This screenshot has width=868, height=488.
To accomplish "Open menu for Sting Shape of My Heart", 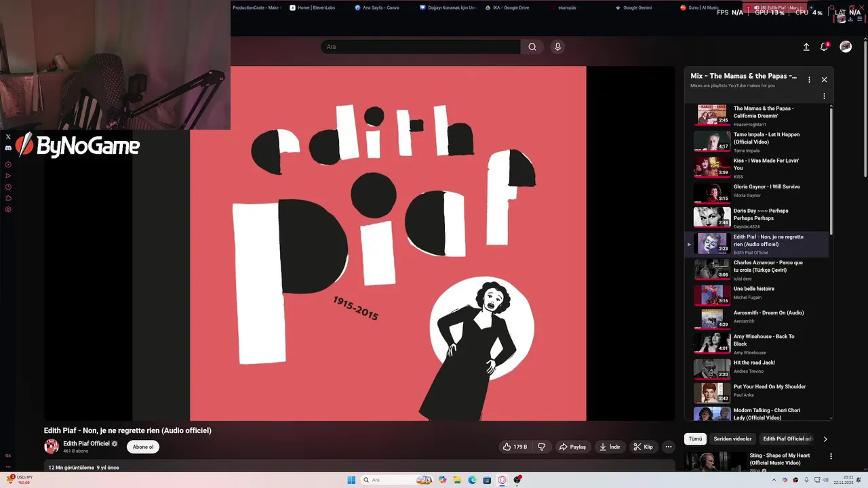I will (x=831, y=457).
